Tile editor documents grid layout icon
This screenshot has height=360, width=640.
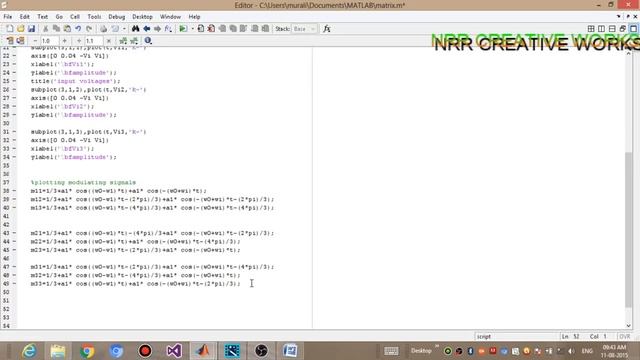(591, 29)
